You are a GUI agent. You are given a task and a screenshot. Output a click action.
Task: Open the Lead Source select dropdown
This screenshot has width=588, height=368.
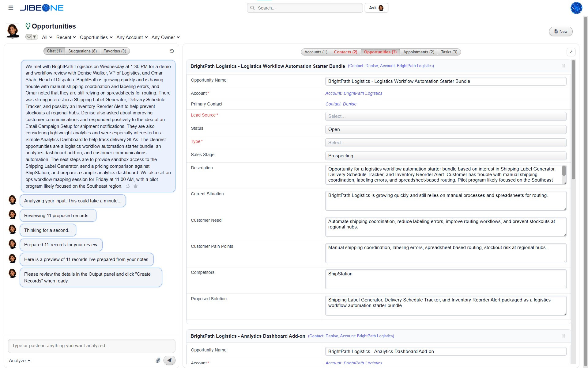point(446,116)
